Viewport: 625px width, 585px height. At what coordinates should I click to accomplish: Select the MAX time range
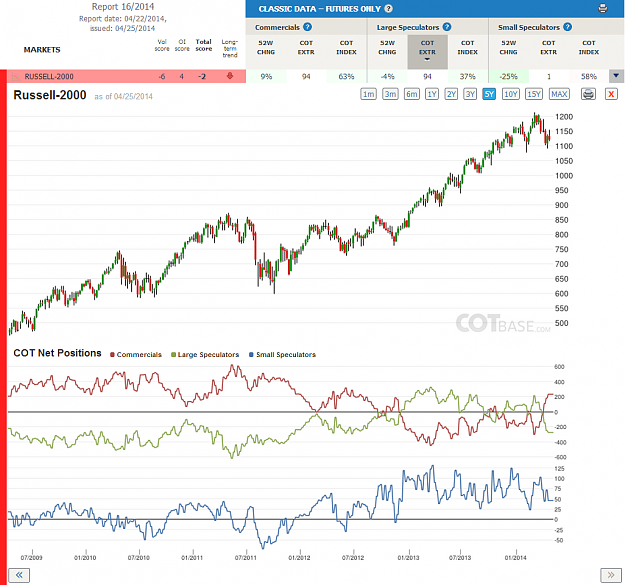(559, 94)
